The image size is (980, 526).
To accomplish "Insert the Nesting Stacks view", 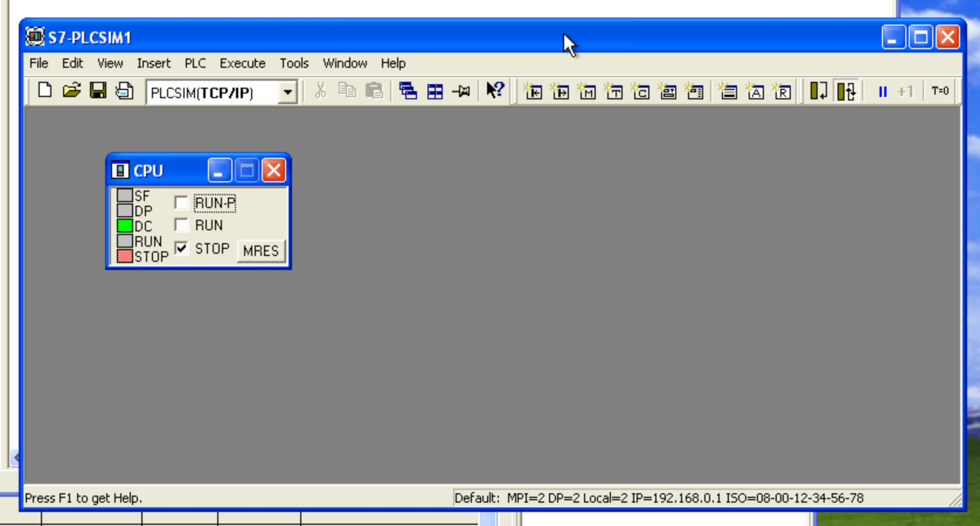I will (x=728, y=91).
